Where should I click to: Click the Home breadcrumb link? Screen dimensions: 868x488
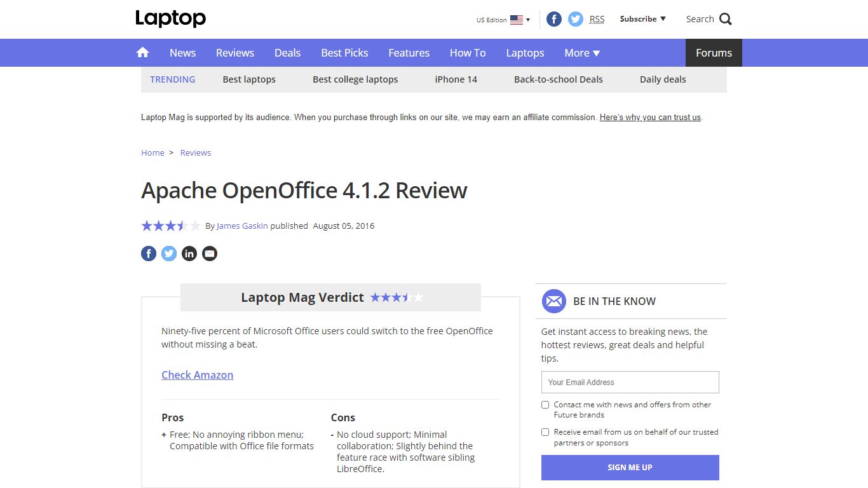point(153,152)
